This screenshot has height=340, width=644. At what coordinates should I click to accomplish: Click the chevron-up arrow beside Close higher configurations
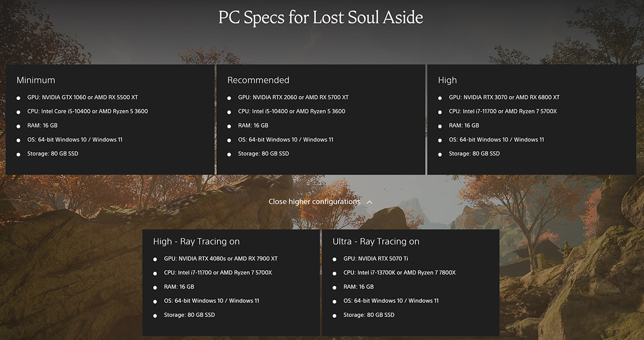369,202
